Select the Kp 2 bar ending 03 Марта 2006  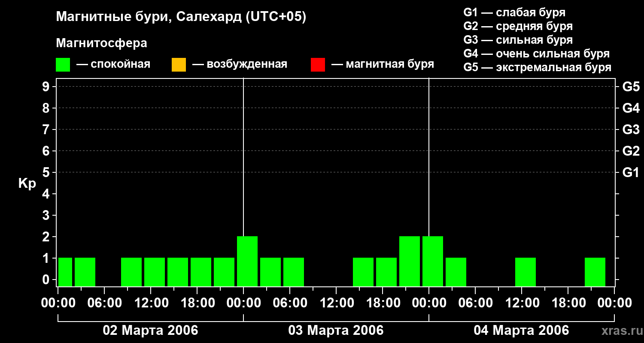(x=410, y=261)
